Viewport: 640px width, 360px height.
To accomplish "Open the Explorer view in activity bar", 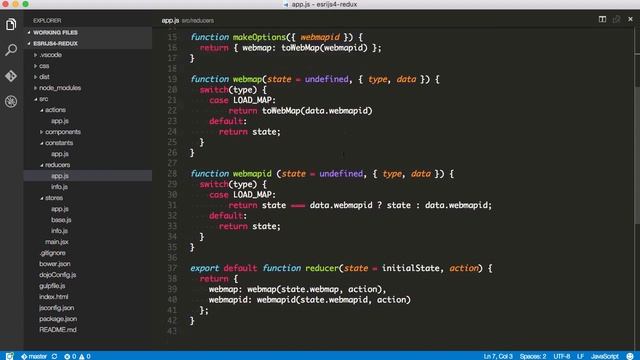I will pyautogui.click(x=11, y=24).
